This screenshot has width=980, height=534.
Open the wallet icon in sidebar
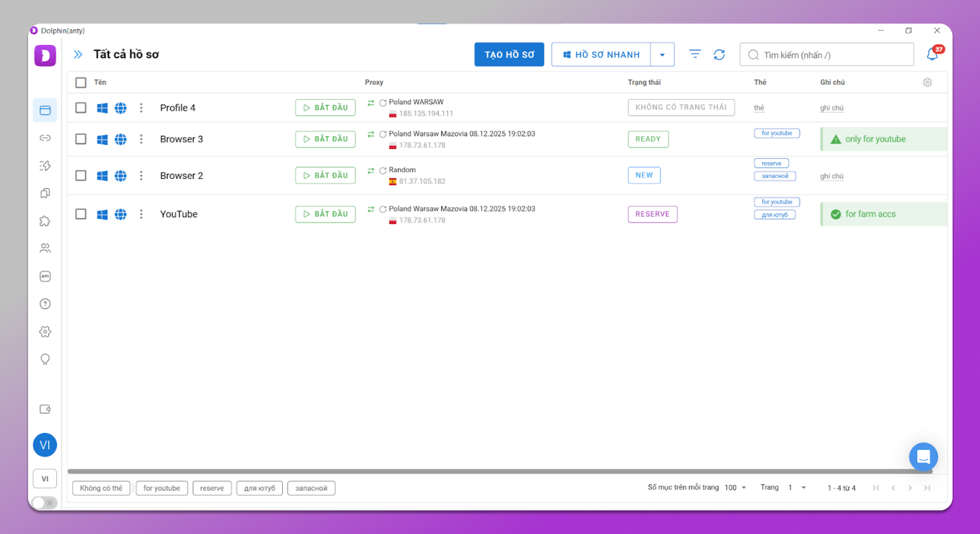tap(45, 409)
